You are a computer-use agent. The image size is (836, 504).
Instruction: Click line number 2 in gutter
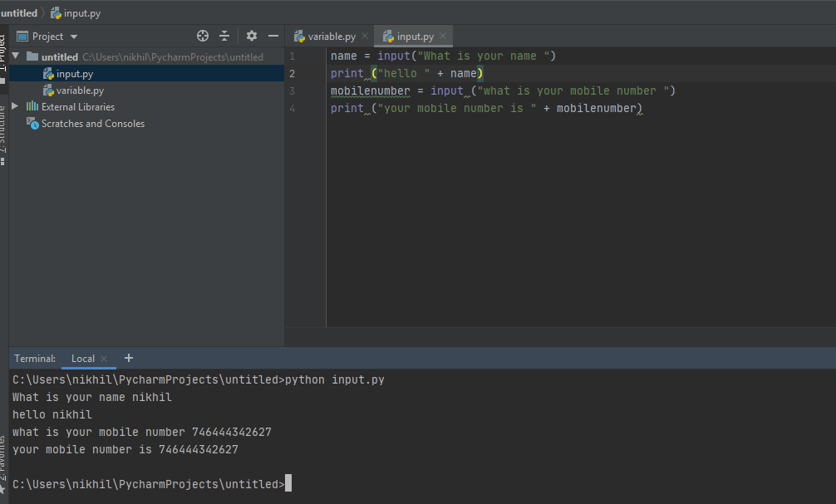(x=293, y=74)
